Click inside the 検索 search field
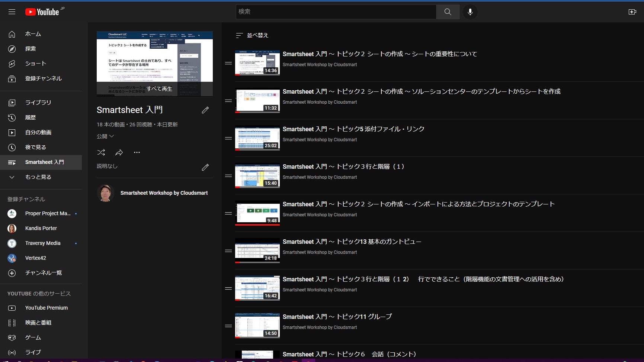This screenshot has height=362, width=644. click(x=336, y=12)
